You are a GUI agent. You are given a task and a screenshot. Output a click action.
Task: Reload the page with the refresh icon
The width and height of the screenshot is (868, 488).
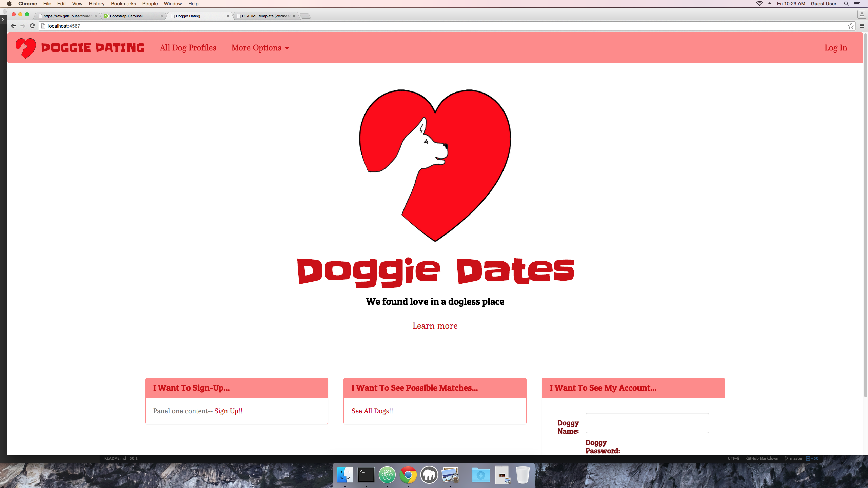tap(33, 26)
